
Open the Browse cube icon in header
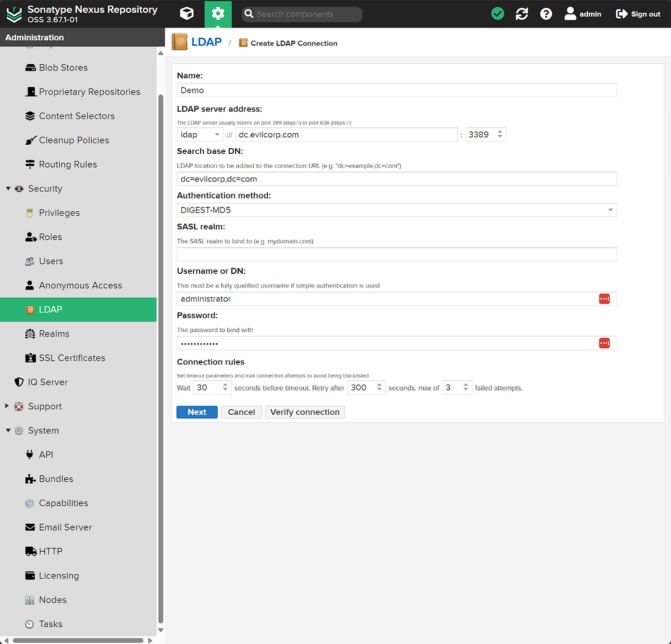click(187, 14)
